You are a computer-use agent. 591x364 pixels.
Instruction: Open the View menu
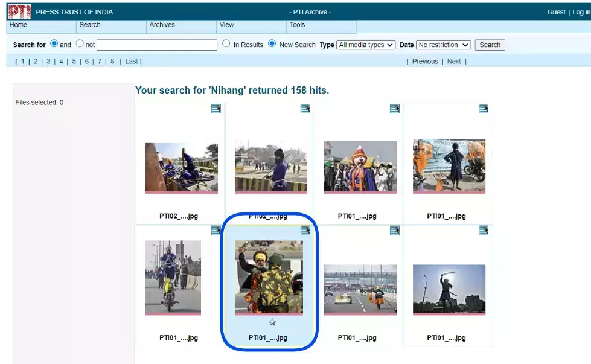click(226, 25)
